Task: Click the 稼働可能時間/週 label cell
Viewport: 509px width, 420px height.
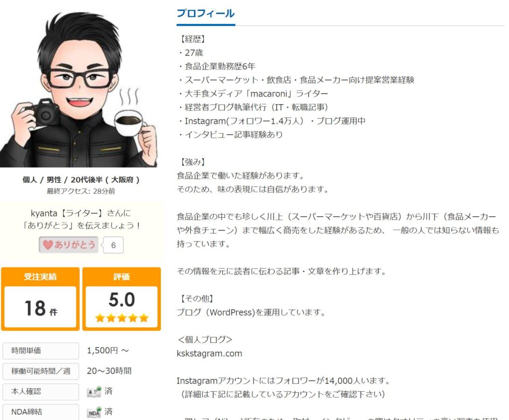Action: pos(41,371)
